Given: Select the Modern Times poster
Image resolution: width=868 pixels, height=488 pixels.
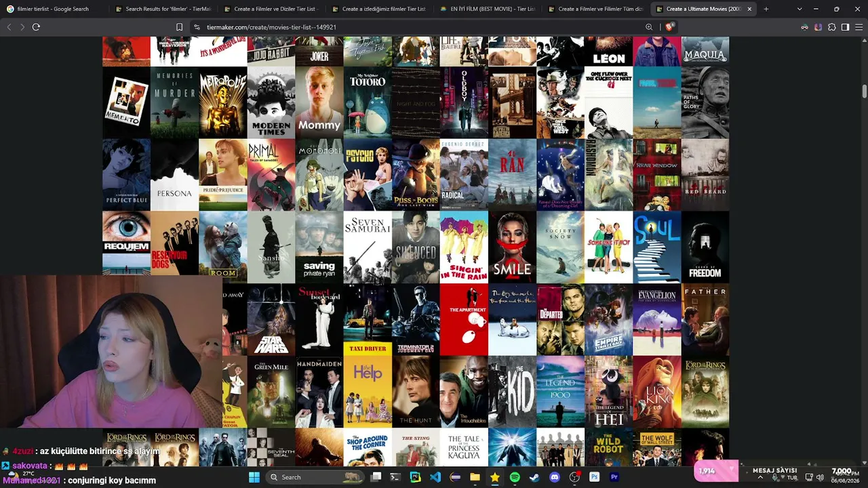Looking at the screenshot, I should pyautogui.click(x=271, y=102).
